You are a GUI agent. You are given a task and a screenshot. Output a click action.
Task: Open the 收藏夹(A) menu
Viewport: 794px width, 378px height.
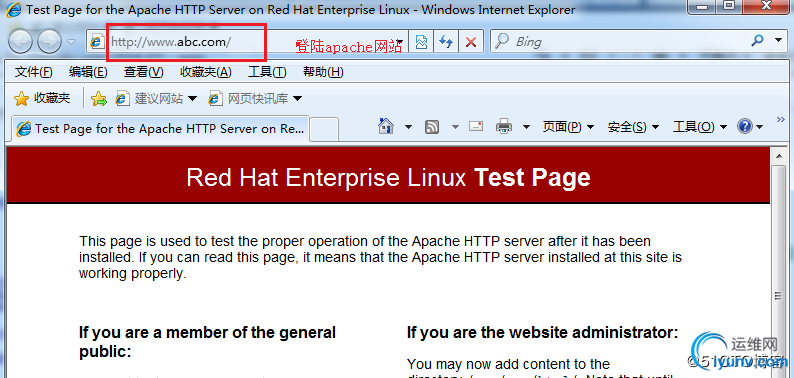tap(206, 72)
